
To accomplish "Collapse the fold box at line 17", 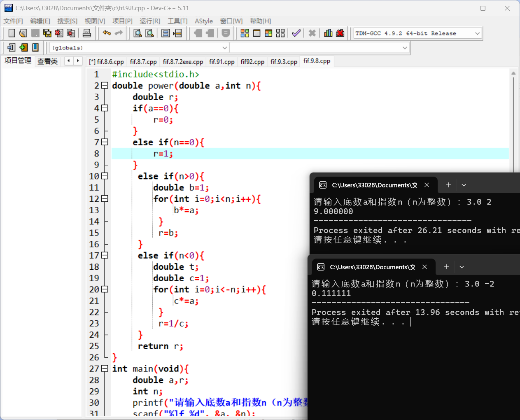I will (x=105, y=255).
